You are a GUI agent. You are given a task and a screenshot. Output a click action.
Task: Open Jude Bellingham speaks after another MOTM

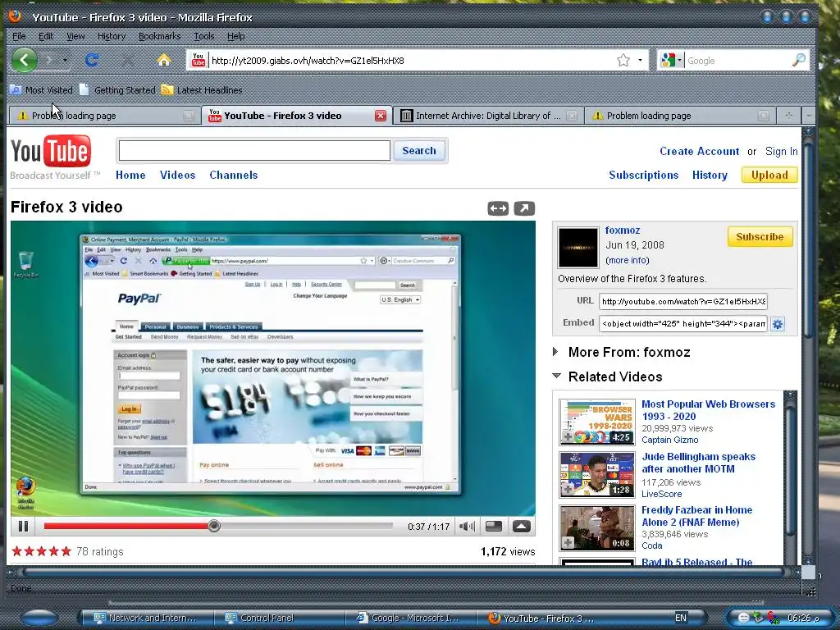pyautogui.click(x=699, y=463)
